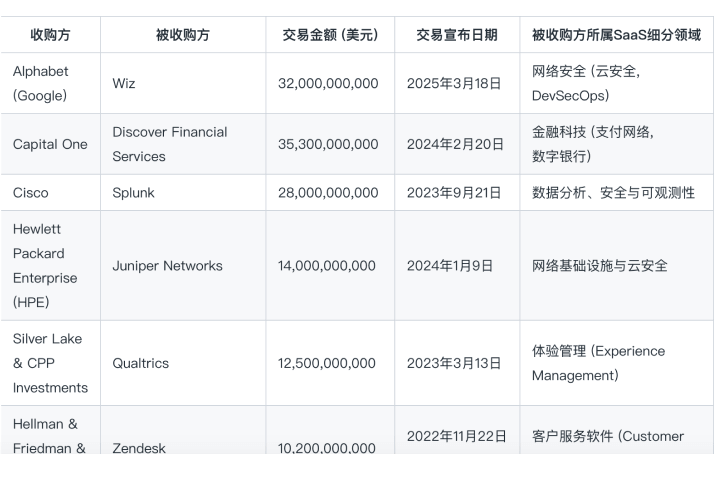Click the amount 14,000,000,000

point(326,266)
